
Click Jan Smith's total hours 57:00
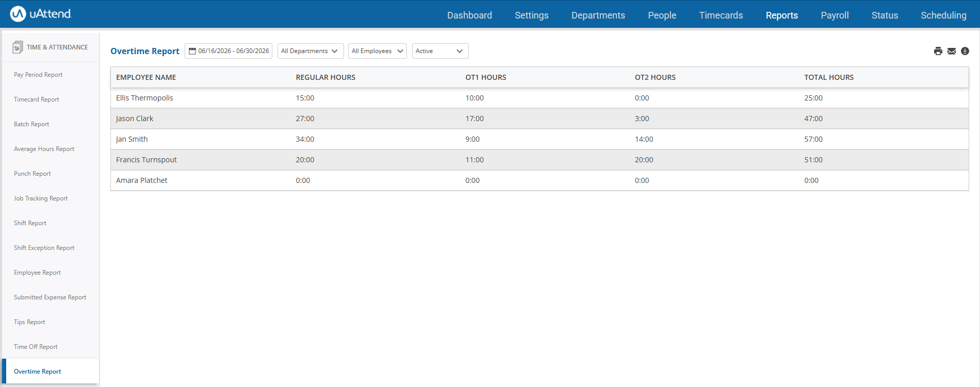tap(813, 139)
